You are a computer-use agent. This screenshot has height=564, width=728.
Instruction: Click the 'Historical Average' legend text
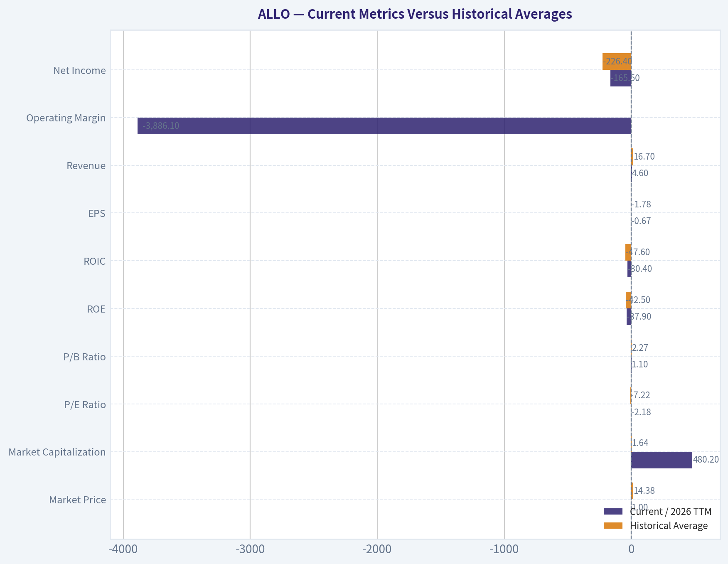[669, 526]
